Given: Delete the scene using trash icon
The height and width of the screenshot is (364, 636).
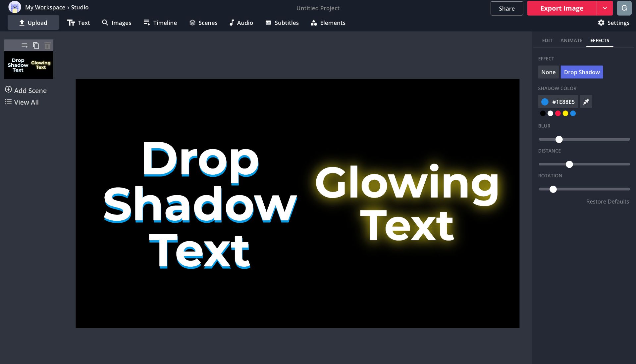Looking at the screenshot, I should tap(48, 45).
